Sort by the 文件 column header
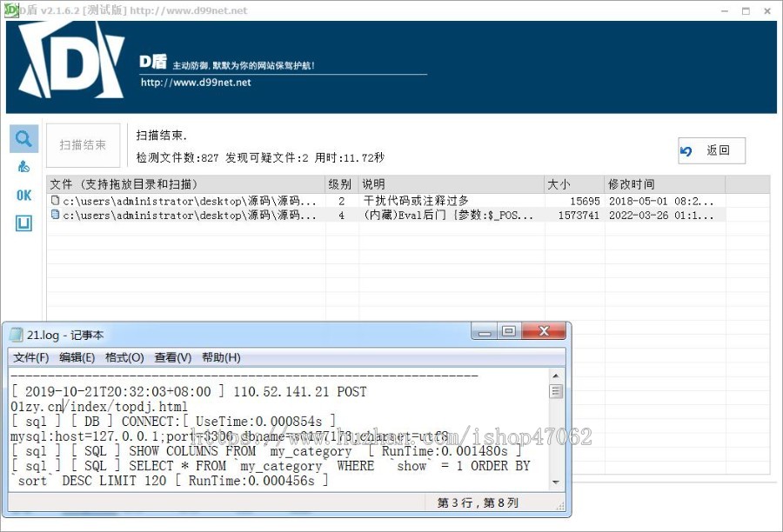The height and width of the screenshot is (532, 783). [x=186, y=184]
